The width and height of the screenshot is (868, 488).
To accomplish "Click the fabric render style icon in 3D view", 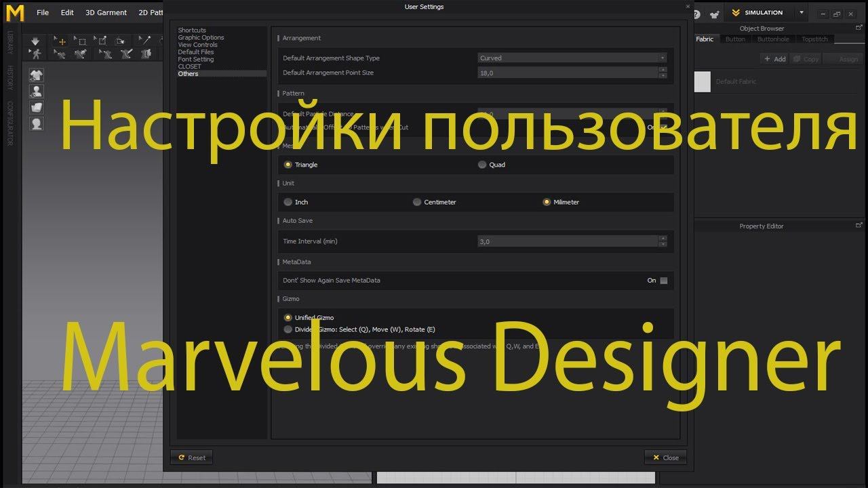I will [37, 108].
